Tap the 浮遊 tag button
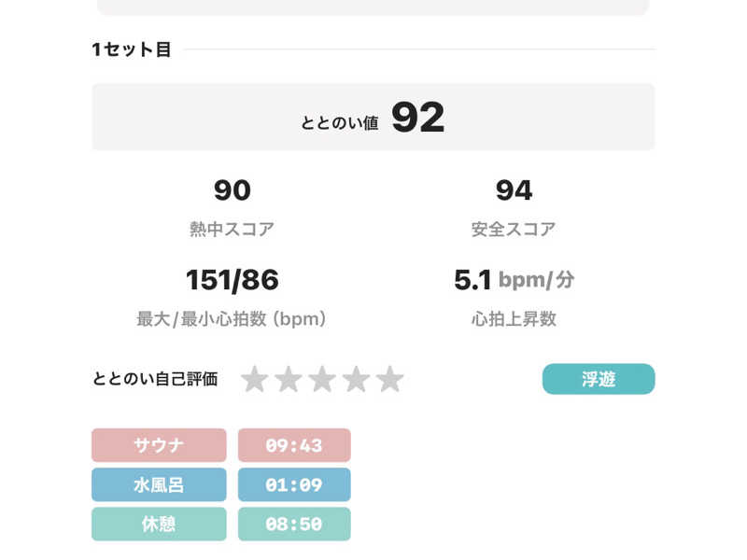 pos(599,379)
